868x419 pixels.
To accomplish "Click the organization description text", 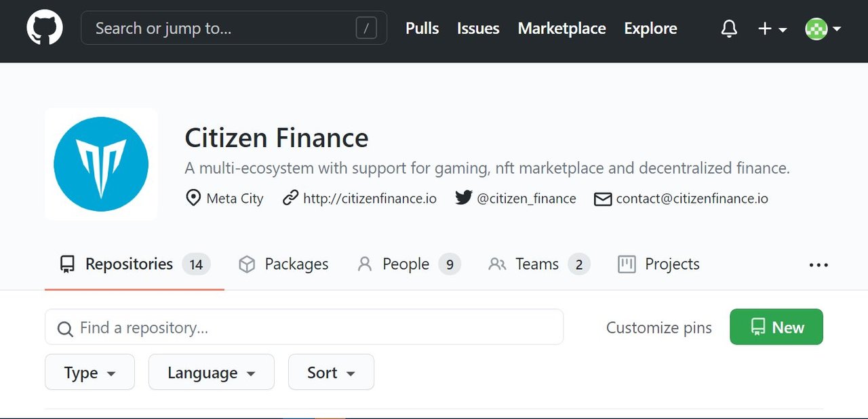I will 488,168.
